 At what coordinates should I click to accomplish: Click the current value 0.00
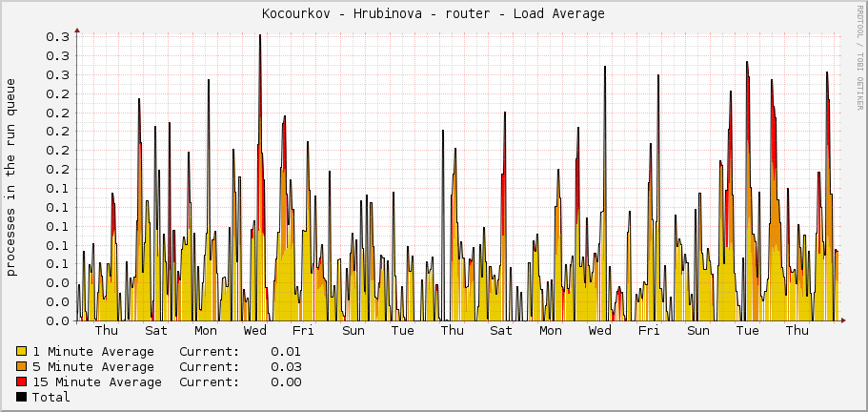[x=286, y=382]
